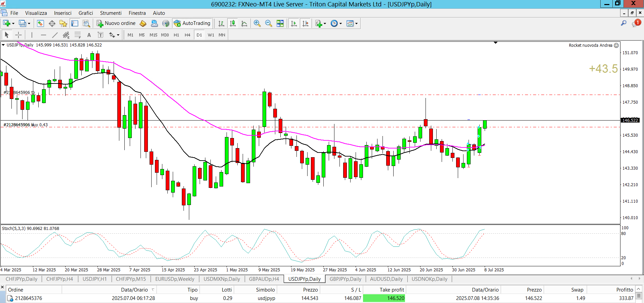The image size is (644, 303).
Task: Open the virtual hosting cloud icon
Action: click(154, 23)
